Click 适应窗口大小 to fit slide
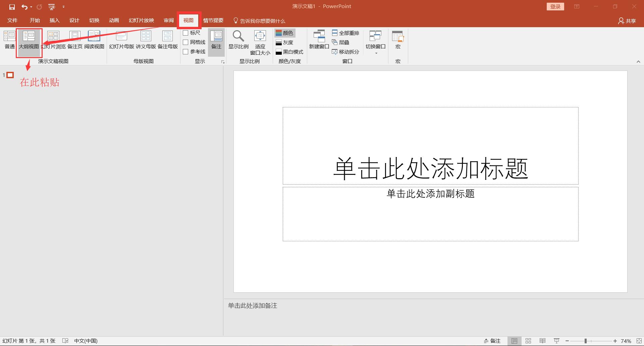The height and width of the screenshot is (346, 644). 260,42
